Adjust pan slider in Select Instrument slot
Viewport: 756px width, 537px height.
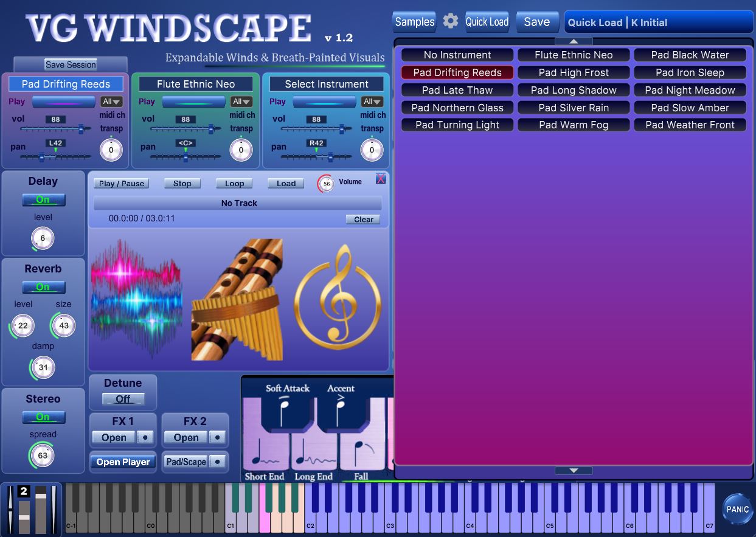pos(316,156)
